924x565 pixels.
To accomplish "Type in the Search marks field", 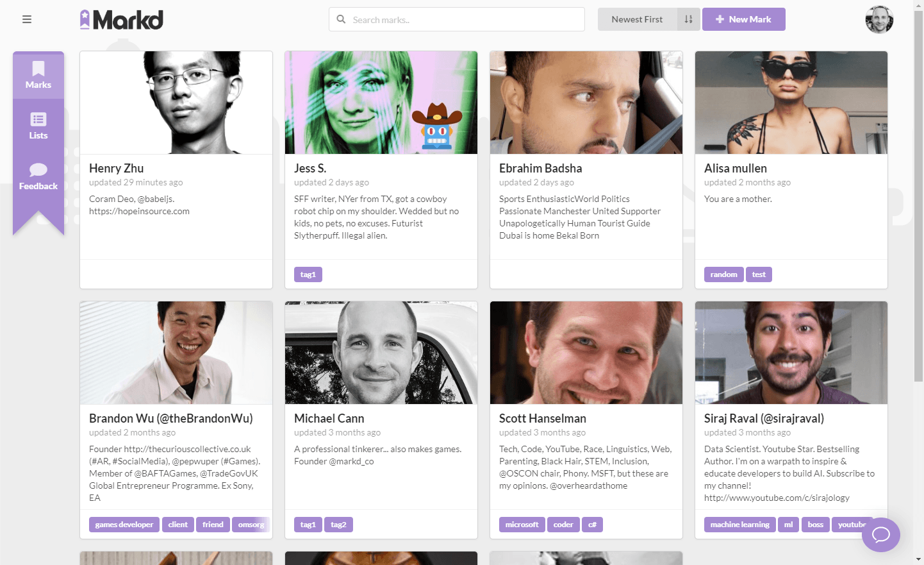I will (x=465, y=19).
